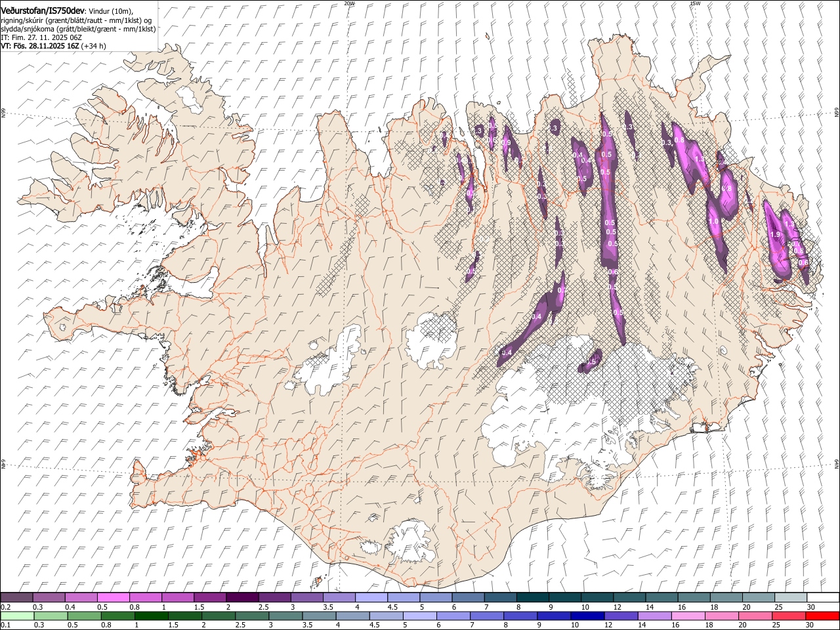This screenshot has width=840, height=630.
Task: Click the 0.8 swatch in the bottom legend row
Action: (117, 616)
